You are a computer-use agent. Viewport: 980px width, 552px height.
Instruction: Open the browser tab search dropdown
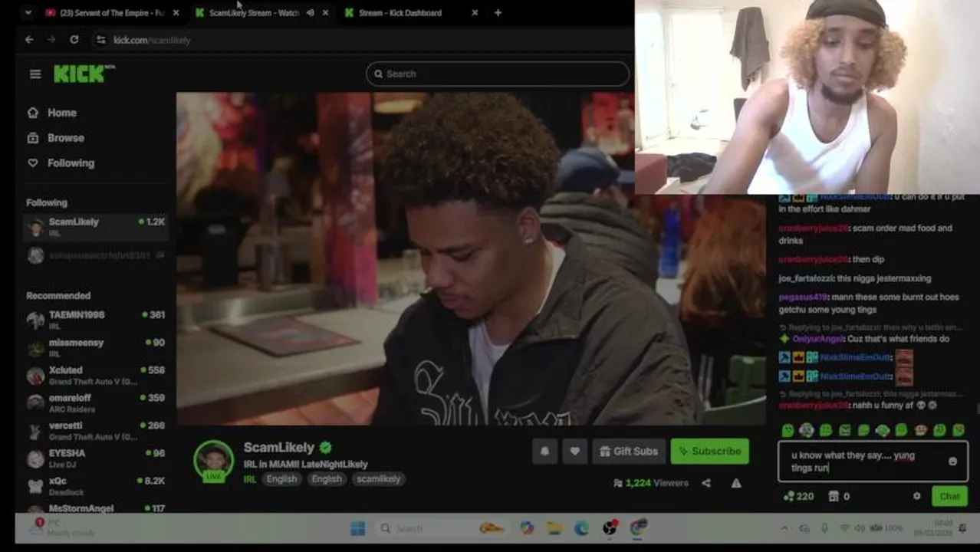point(28,13)
